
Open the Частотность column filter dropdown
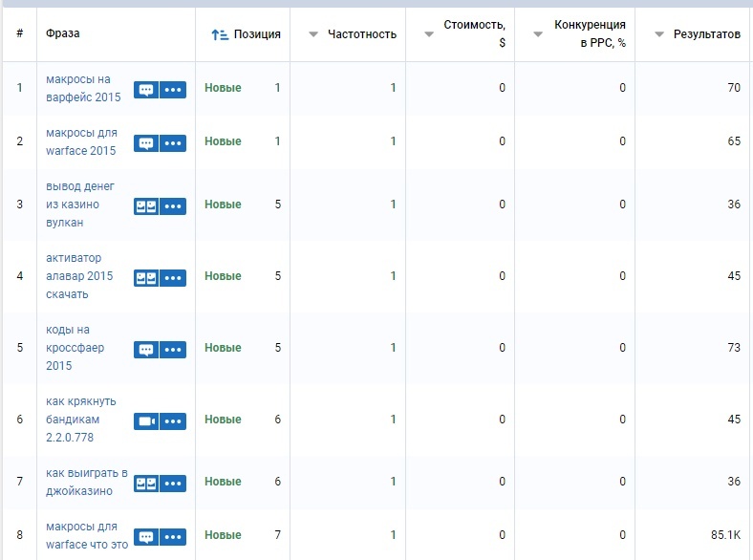point(312,34)
